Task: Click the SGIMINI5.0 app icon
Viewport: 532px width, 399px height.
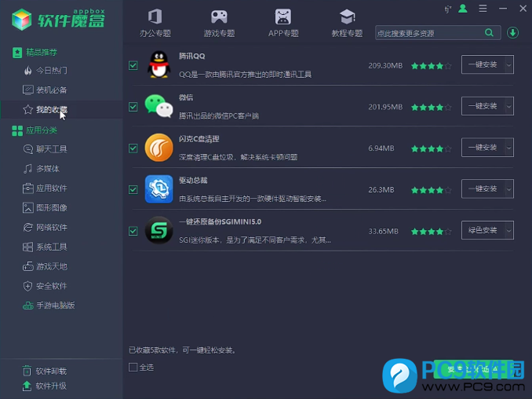Action: 159,230
